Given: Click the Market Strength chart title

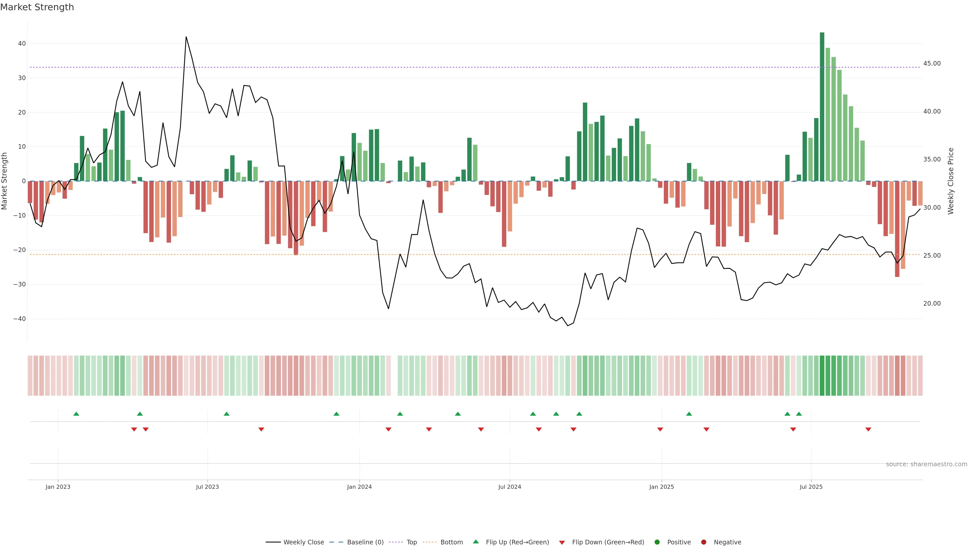Looking at the screenshot, I should [37, 7].
